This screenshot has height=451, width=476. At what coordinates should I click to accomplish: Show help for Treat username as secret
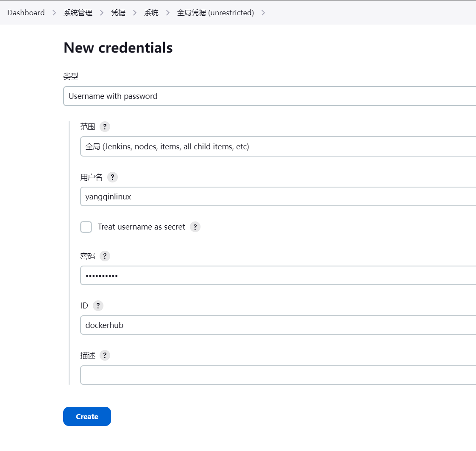point(195,227)
